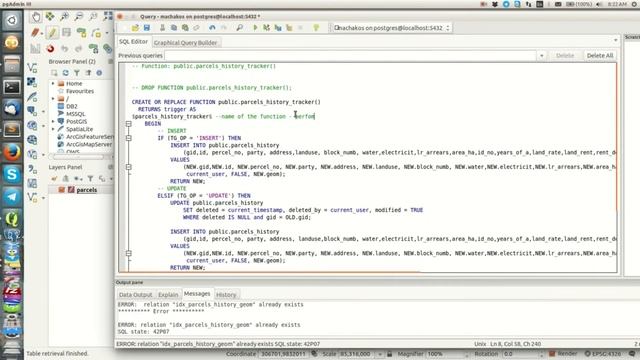Open the History tab
Screen dimensions: 640x360
tap(226, 295)
